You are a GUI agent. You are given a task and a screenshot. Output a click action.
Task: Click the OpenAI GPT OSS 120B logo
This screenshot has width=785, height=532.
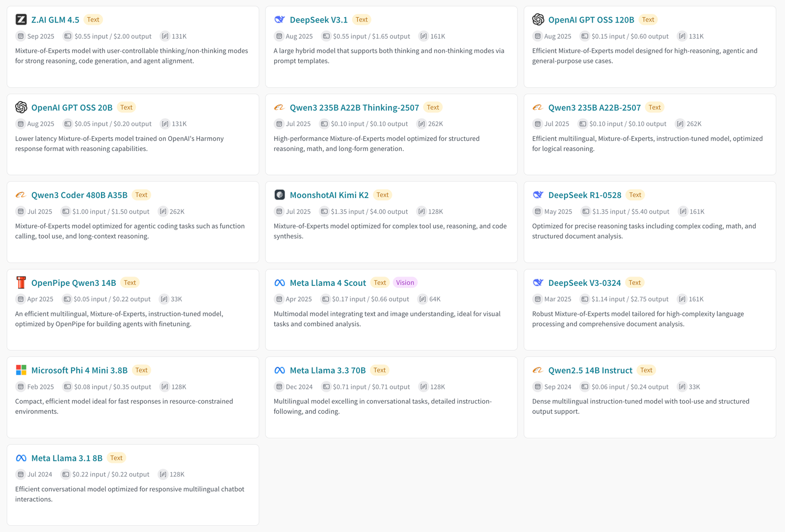538,20
